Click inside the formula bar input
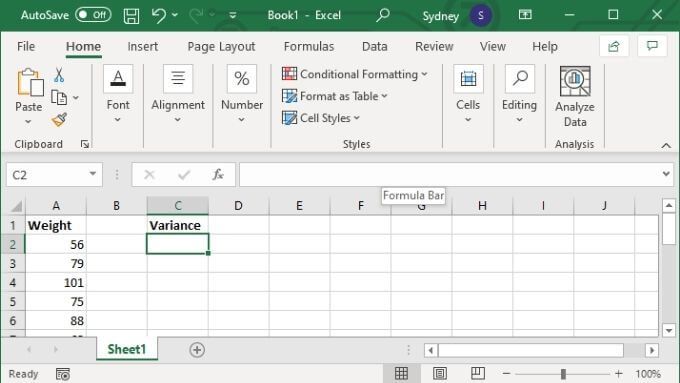This screenshot has width=680, height=383. [449, 174]
